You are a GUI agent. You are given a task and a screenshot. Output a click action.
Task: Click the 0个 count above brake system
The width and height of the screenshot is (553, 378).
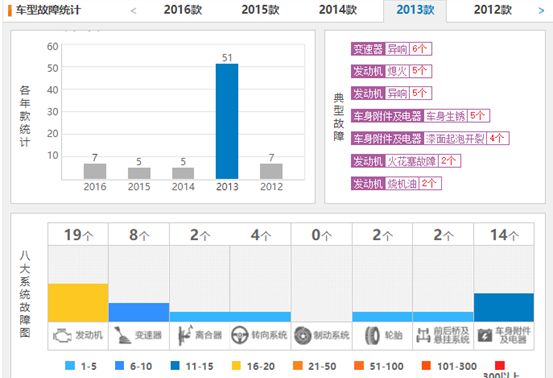pyautogui.click(x=322, y=235)
